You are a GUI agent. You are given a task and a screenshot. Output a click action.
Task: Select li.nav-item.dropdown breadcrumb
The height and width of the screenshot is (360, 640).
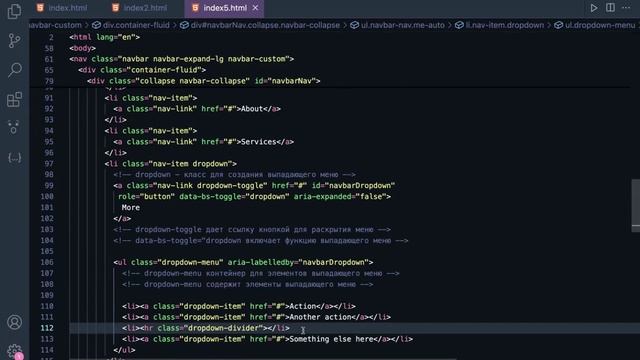(500, 25)
